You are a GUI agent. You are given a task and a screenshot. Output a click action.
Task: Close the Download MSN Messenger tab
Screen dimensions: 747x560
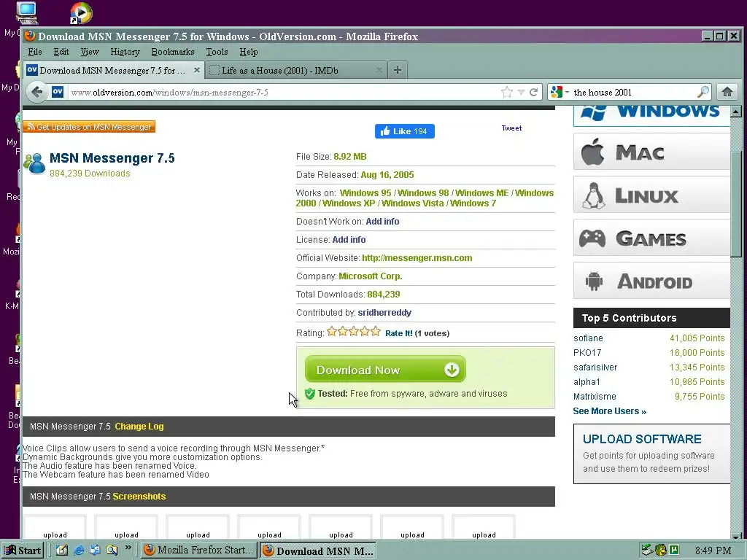pyautogui.click(x=197, y=70)
